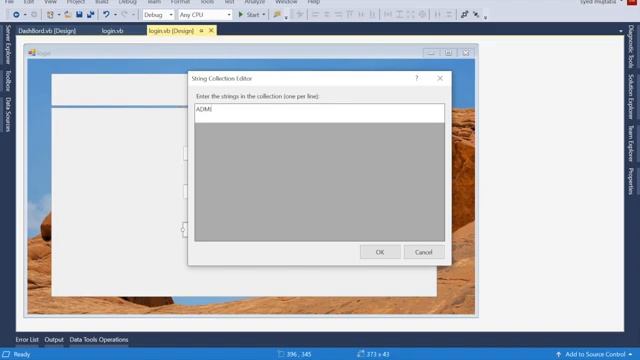
Task: Click the navigate backward toolbar icon
Action: [x=16, y=15]
